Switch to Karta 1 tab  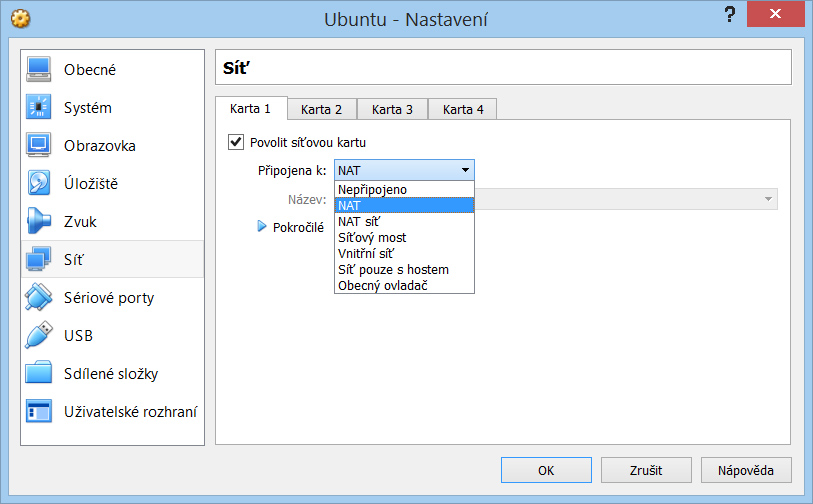point(251,108)
